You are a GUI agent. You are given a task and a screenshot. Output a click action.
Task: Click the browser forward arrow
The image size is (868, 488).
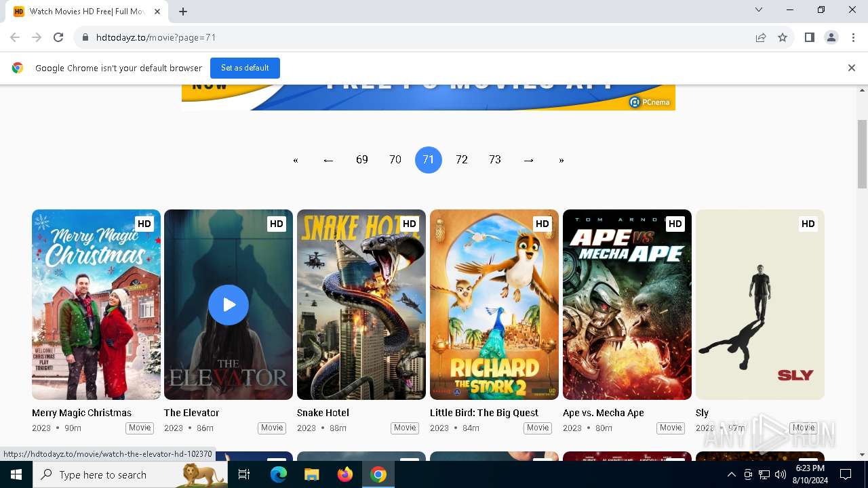[x=37, y=37]
